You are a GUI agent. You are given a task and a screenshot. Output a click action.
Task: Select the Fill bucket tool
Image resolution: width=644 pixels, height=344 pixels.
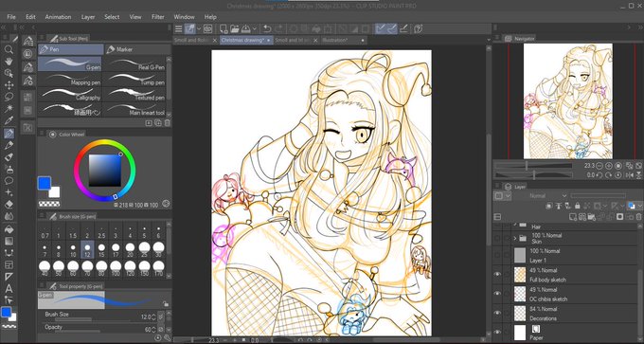pyautogui.click(x=9, y=229)
